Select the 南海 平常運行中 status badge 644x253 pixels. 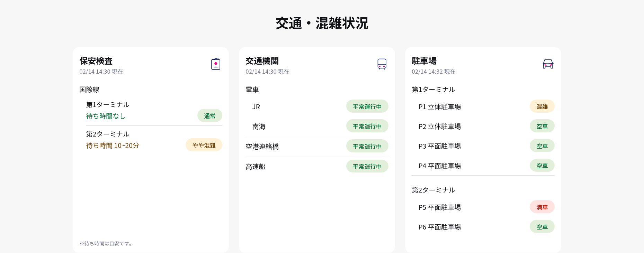(x=367, y=126)
